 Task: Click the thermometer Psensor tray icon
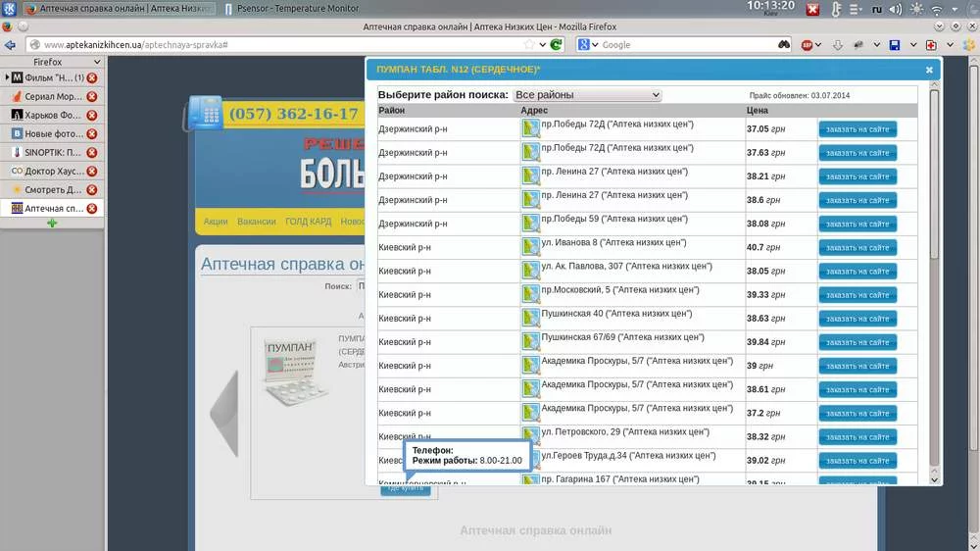click(835, 10)
